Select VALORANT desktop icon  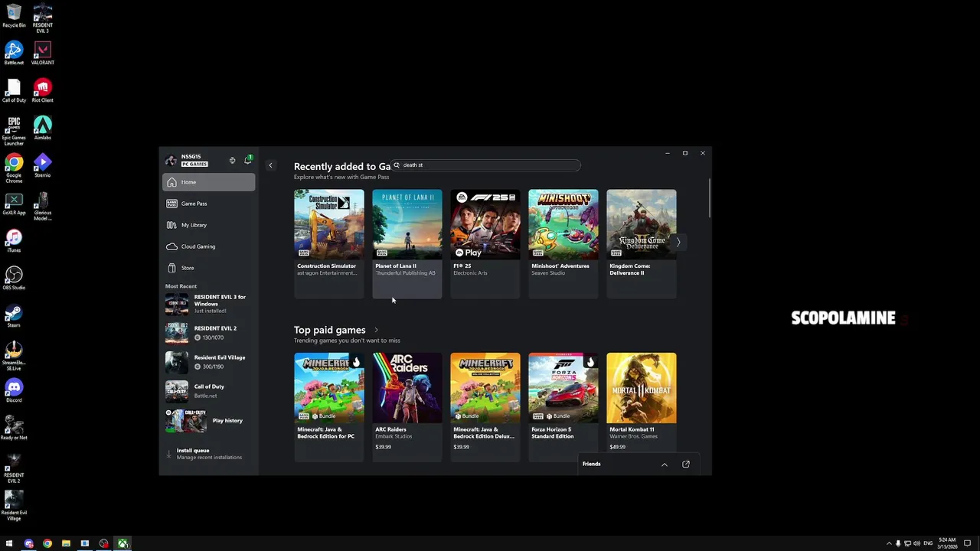[x=42, y=53]
